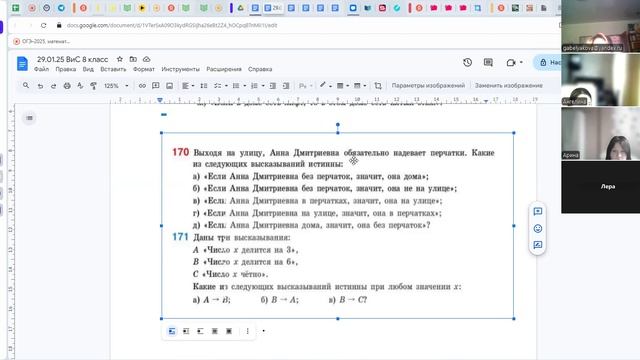
Task: Redo the last action
Action: point(53,86)
